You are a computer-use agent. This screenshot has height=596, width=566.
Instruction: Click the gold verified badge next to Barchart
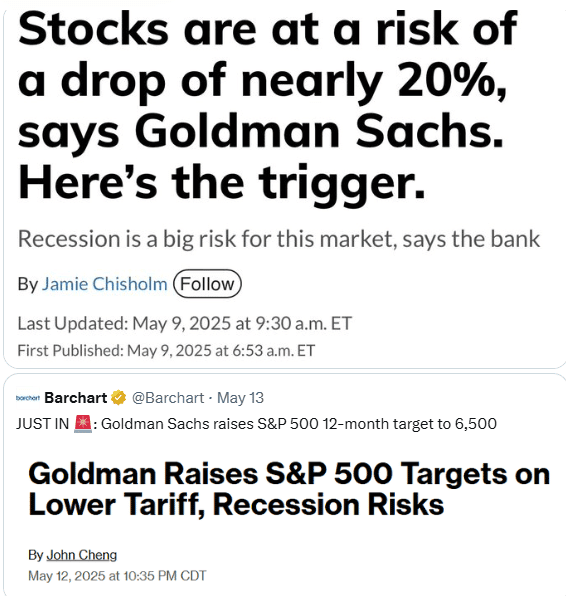tap(119, 398)
